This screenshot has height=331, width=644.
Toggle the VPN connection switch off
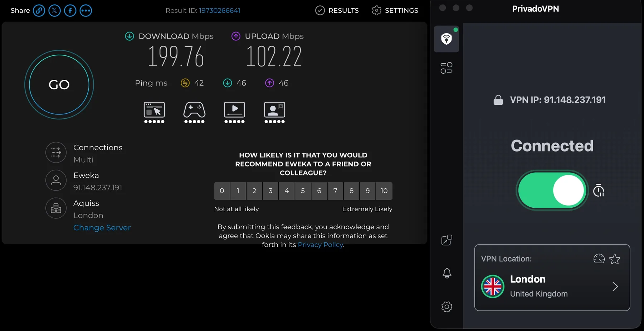coord(552,191)
